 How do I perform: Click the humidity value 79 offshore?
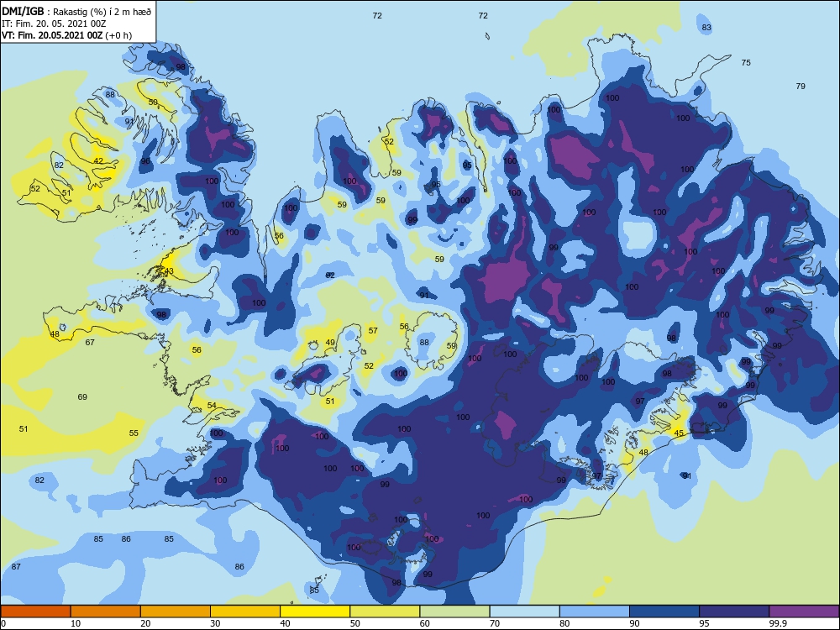click(x=801, y=86)
